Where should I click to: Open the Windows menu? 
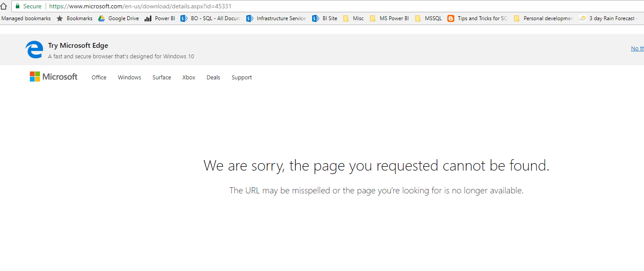[130, 77]
